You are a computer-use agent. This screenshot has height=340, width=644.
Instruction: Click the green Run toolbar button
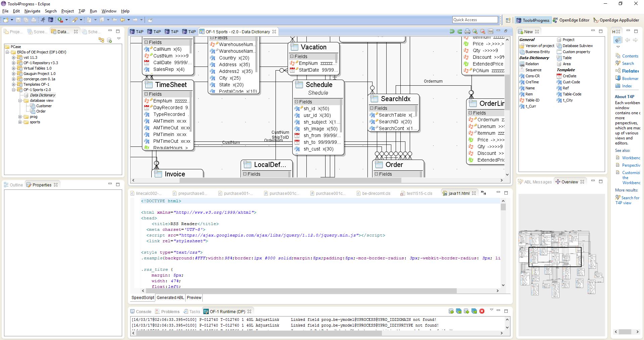point(60,20)
